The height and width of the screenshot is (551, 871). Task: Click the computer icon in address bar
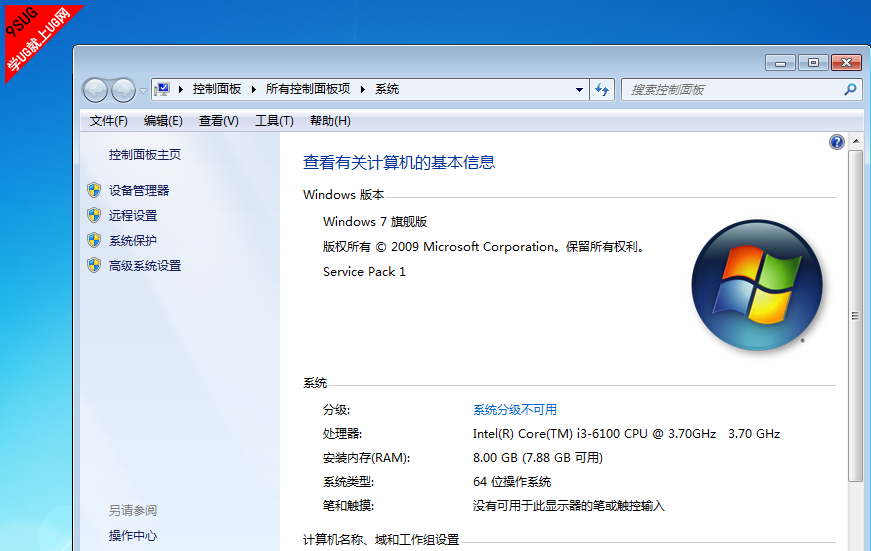(x=162, y=89)
